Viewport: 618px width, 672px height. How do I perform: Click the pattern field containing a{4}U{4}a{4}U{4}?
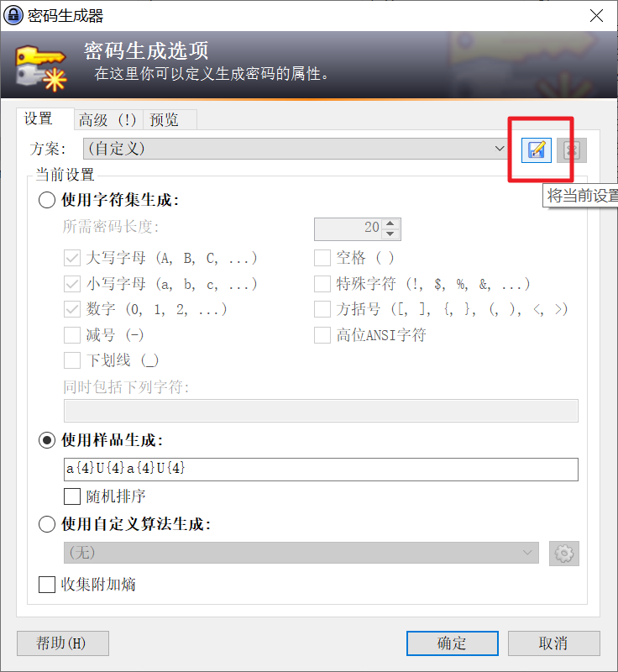(x=321, y=470)
